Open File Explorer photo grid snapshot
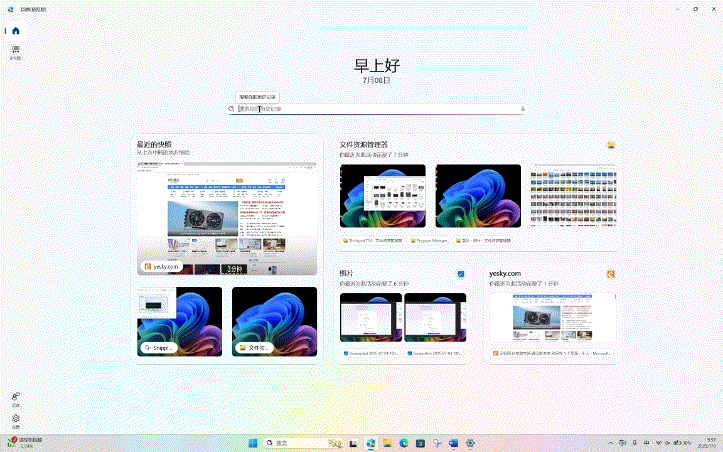Image resolution: width=723 pixels, height=452 pixels. (x=573, y=196)
